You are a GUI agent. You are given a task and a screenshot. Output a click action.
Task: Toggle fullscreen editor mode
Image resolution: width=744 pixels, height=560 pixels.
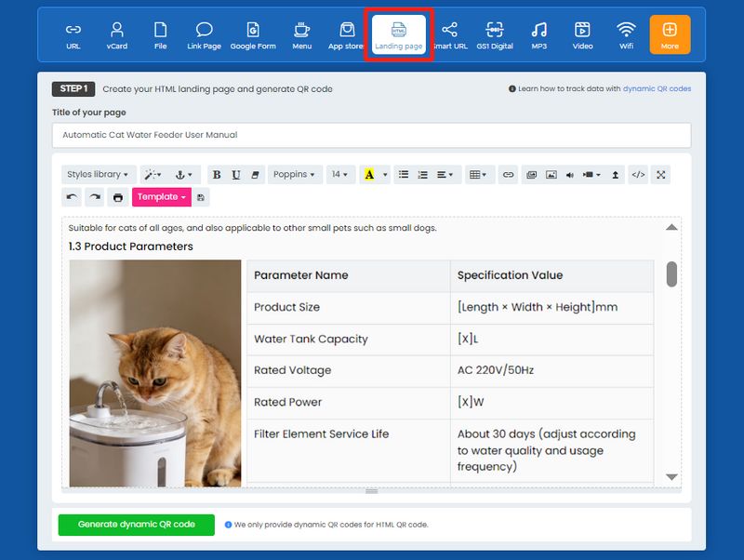[660, 174]
